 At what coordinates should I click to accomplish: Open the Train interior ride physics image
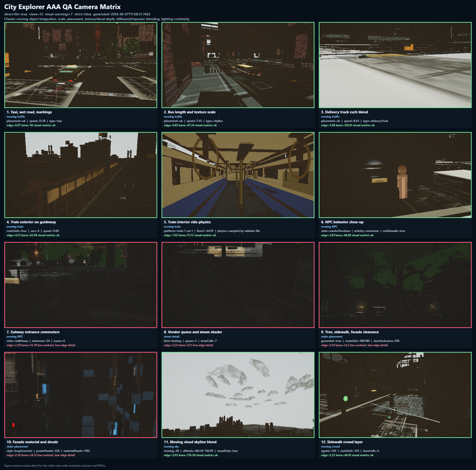(x=238, y=175)
